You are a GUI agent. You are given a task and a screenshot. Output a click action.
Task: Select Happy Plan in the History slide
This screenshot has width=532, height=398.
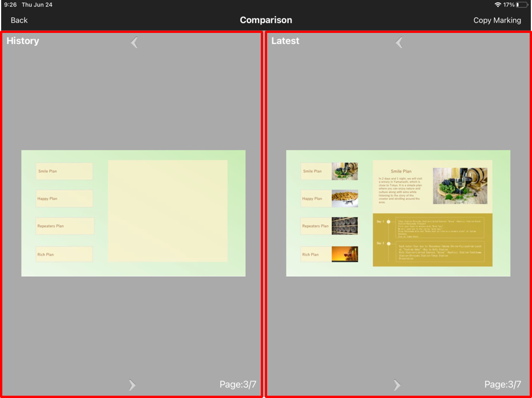coord(64,199)
